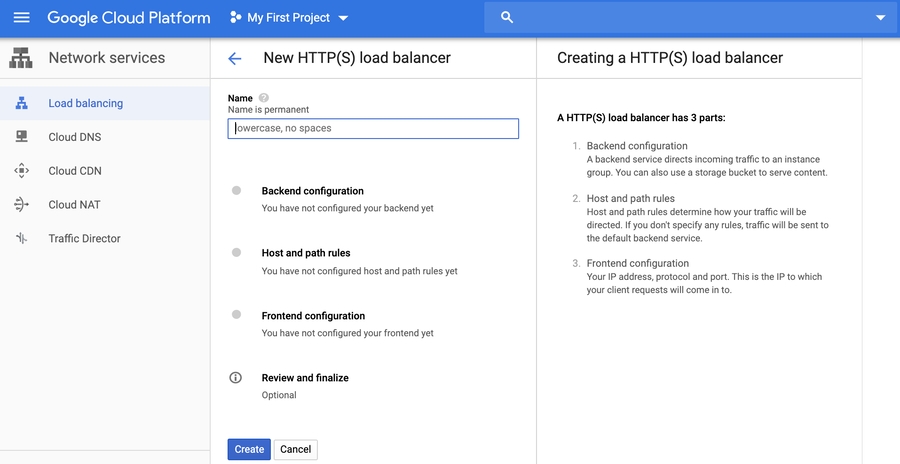The height and width of the screenshot is (464, 900).
Task: Click the Google Cloud Platform logo text
Action: coord(129,18)
